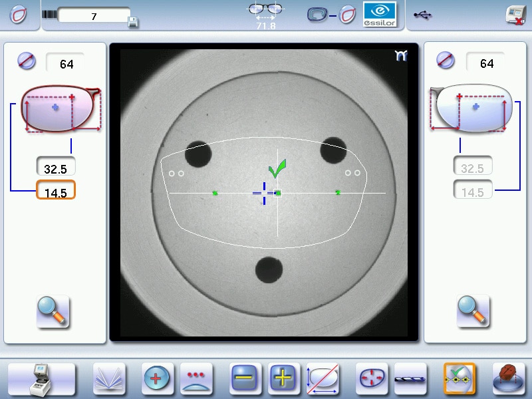Click the floppy disk save icon
The height and width of the screenshot is (399, 532).
pyautogui.click(x=133, y=22)
